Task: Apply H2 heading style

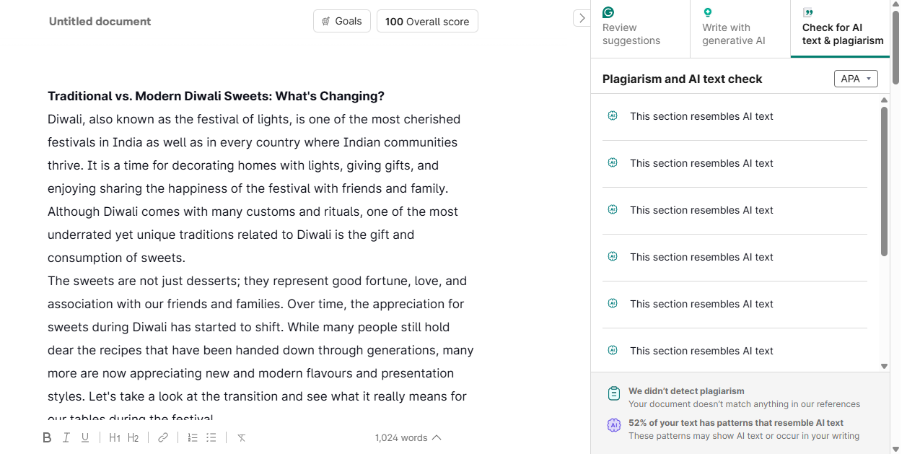Action: coord(133,438)
